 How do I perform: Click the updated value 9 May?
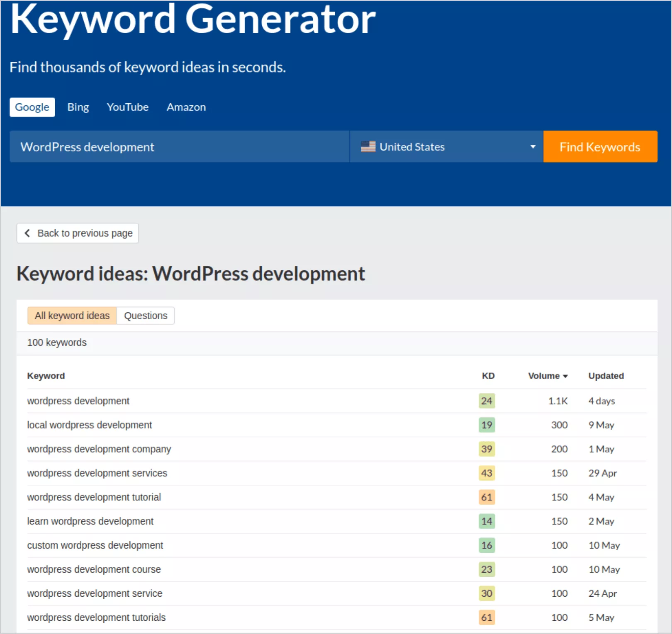tap(601, 425)
